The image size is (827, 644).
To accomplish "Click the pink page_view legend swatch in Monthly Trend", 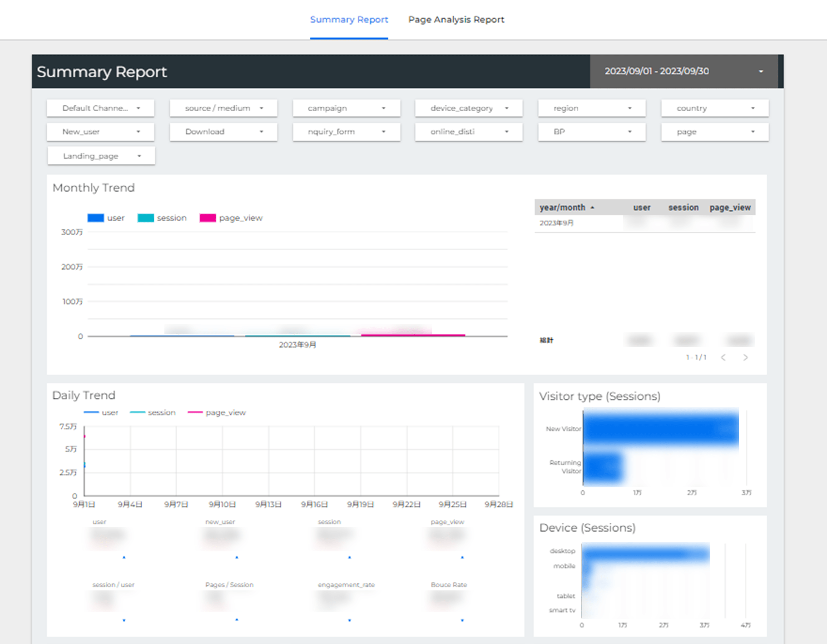I will (x=208, y=218).
